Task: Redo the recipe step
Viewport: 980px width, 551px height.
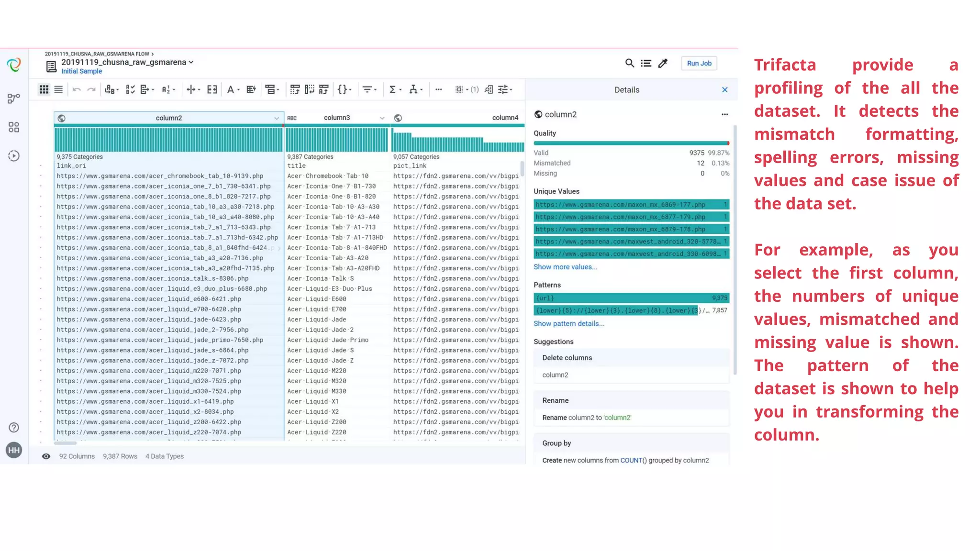Action: point(91,89)
